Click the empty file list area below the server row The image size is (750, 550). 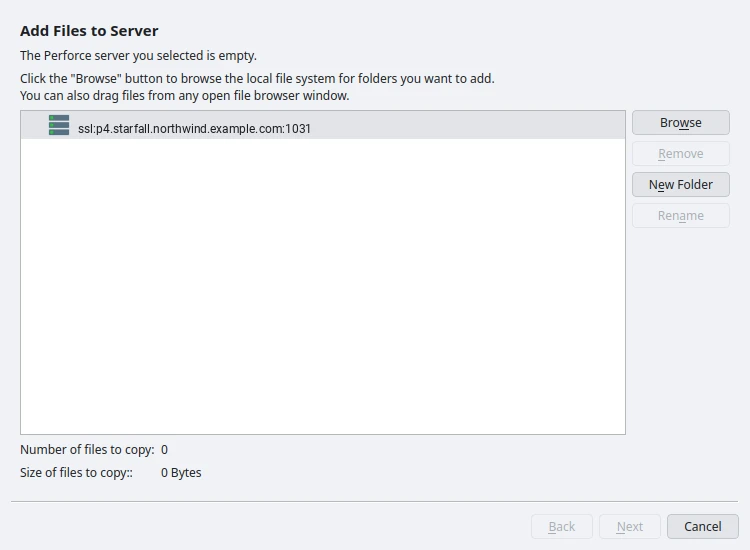[323, 286]
